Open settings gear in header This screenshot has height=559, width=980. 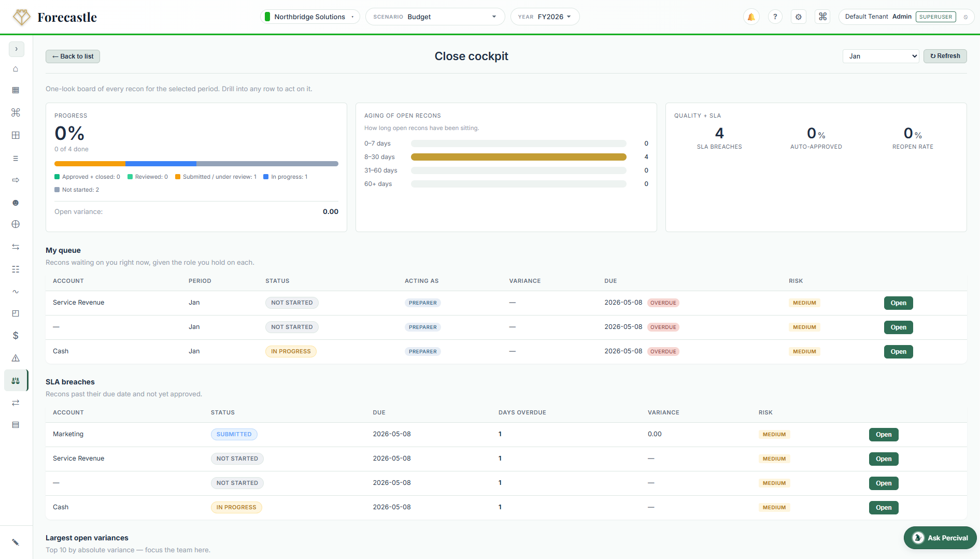coord(799,17)
